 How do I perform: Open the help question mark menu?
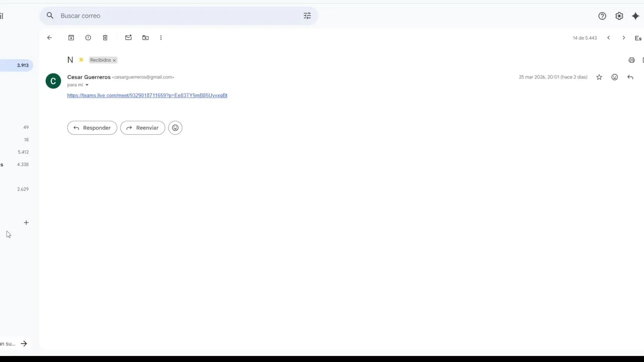[602, 16]
